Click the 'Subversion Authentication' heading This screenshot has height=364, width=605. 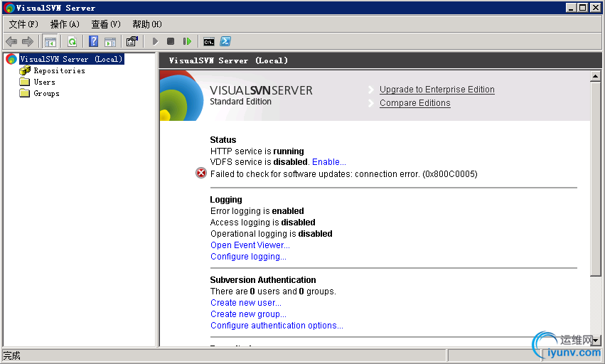[263, 280]
